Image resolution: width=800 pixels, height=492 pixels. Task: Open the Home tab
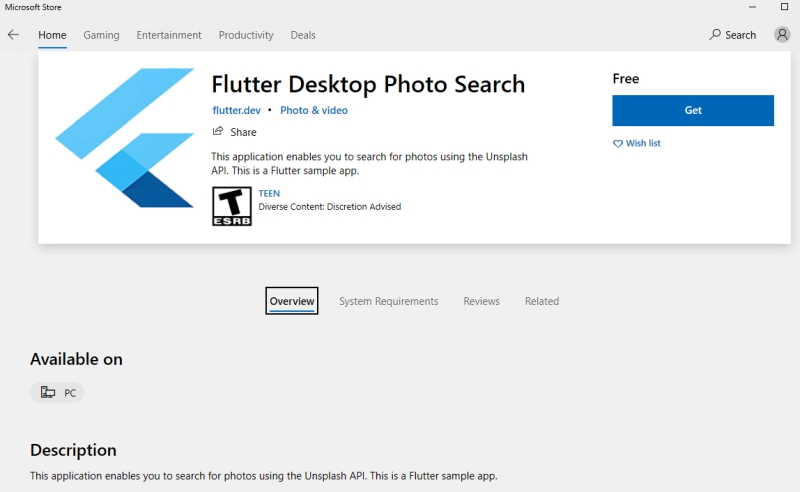52,35
